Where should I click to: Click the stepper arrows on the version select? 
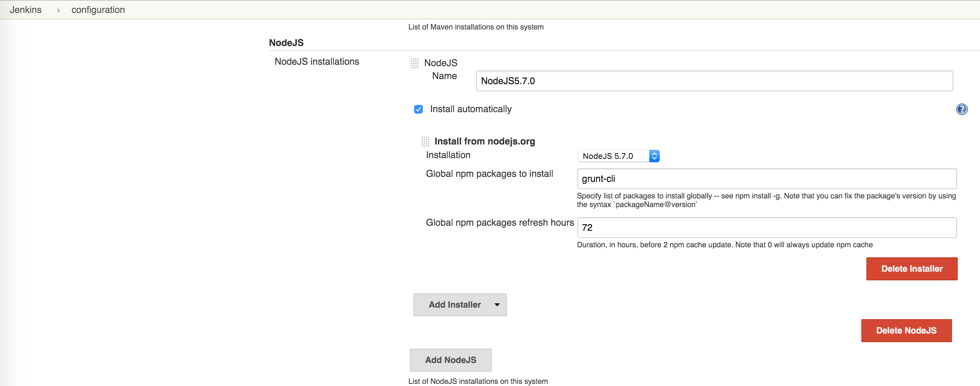tap(654, 156)
